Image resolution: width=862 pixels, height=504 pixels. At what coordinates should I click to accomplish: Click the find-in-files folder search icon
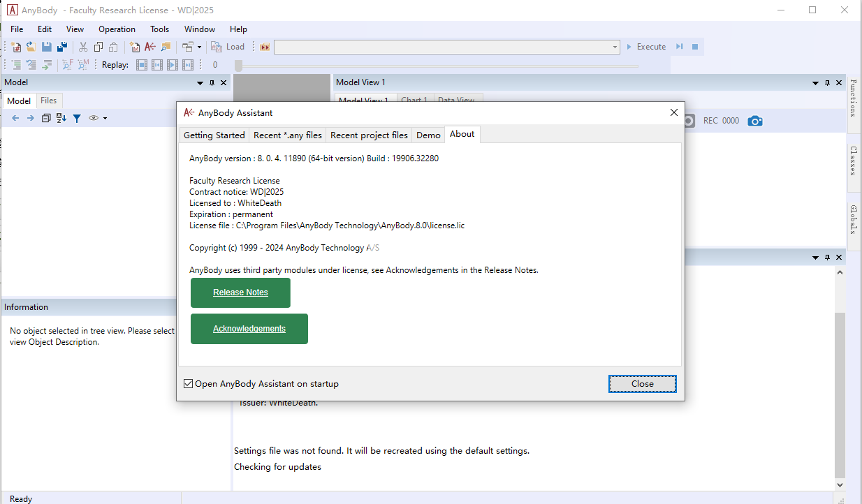point(166,47)
